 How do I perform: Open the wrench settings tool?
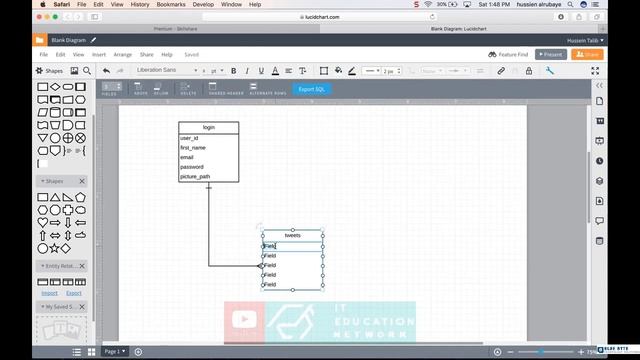(550, 71)
